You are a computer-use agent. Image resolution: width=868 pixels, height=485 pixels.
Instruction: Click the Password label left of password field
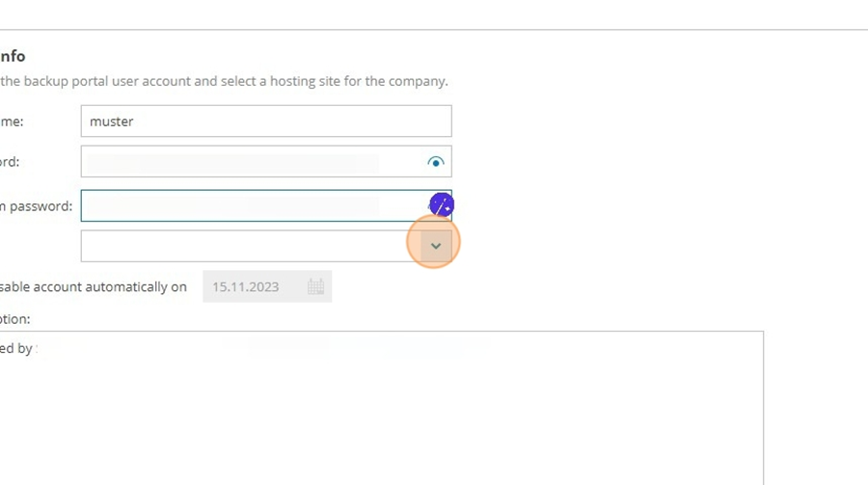tap(10, 162)
